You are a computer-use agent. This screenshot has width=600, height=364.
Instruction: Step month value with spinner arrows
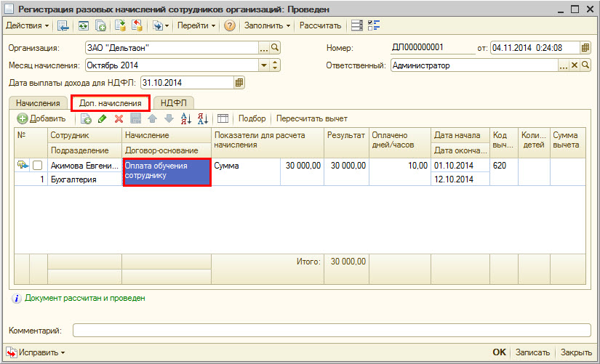[x=275, y=65]
